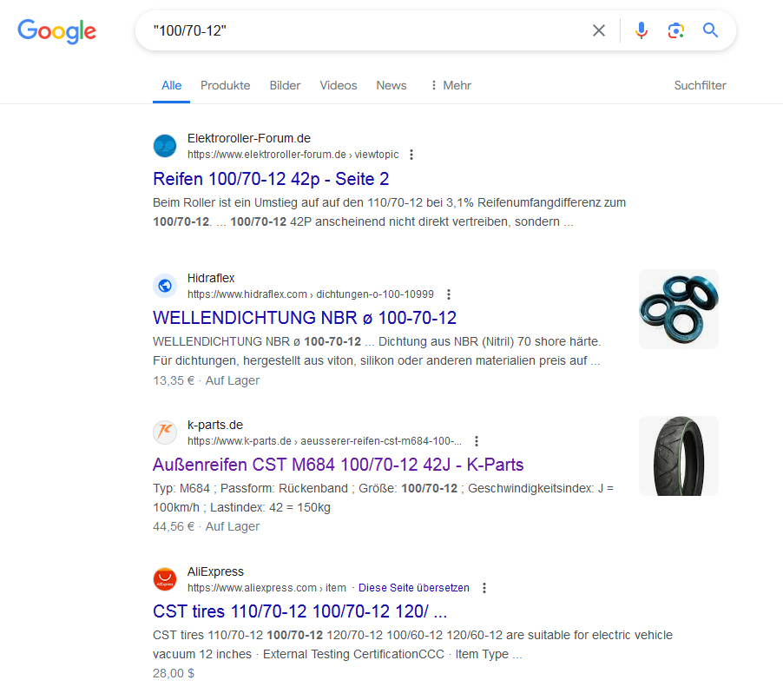Image resolution: width=783 pixels, height=700 pixels.
Task: Click the k-parts.de site favicon
Action: coord(165,433)
